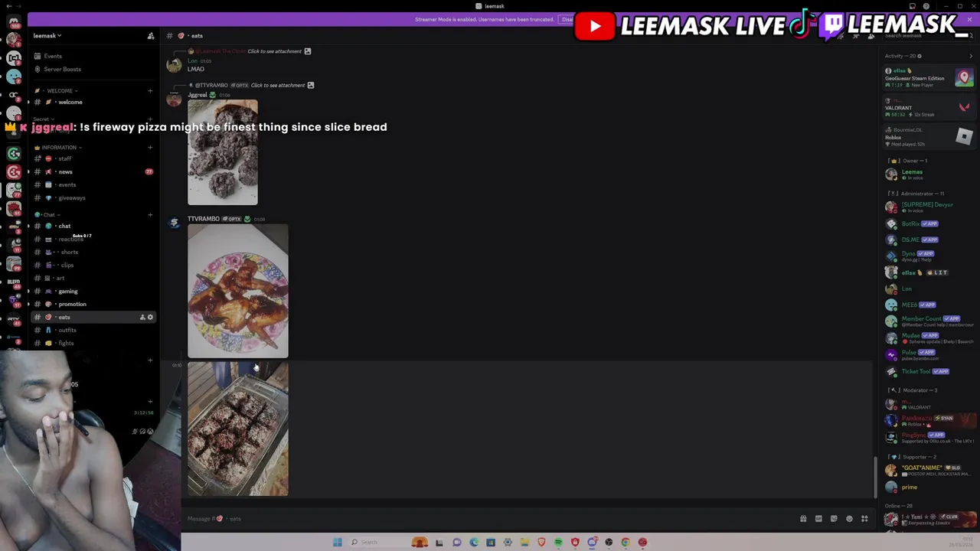
Task: Add a channel to the INFORMATION category
Action: [150, 148]
